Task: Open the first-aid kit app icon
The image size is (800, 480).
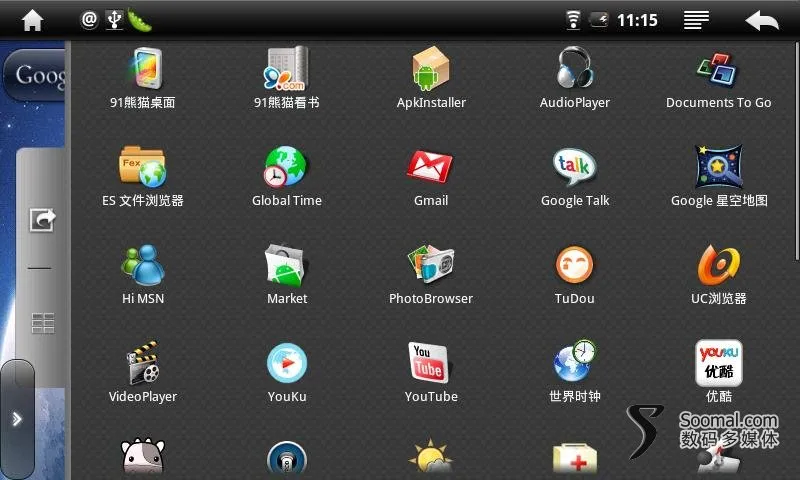Action: [x=575, y=459]
